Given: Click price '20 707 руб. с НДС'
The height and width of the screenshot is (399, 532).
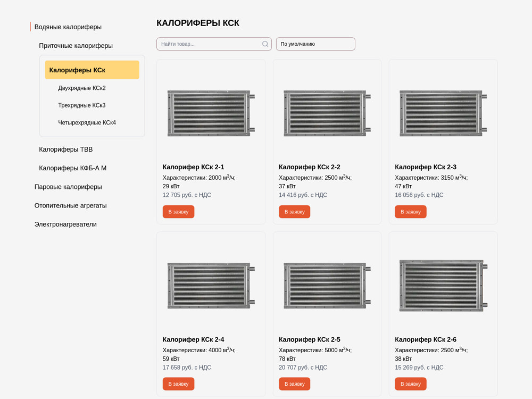Looking at the screenshot, I should (303, 367).
